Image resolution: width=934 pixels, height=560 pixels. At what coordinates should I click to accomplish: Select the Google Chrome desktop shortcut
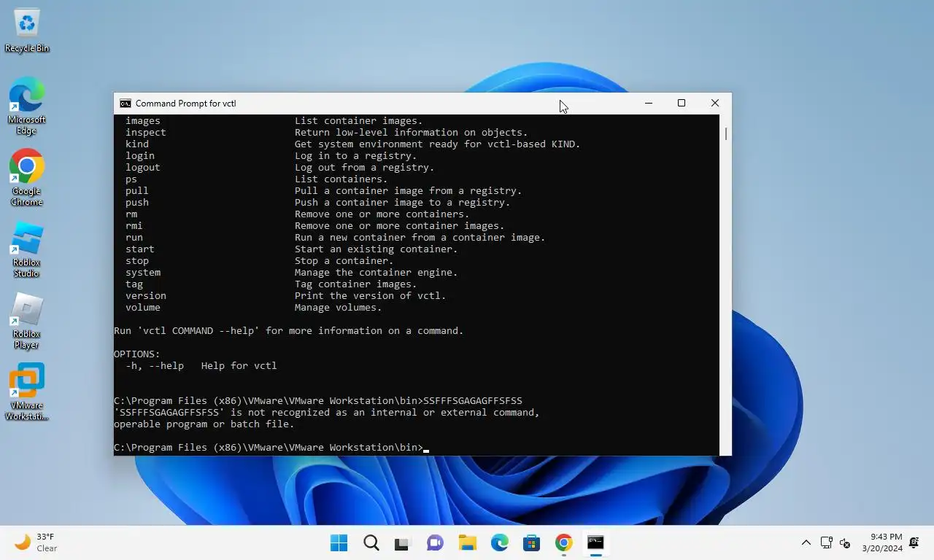click(x=26, y=178)
